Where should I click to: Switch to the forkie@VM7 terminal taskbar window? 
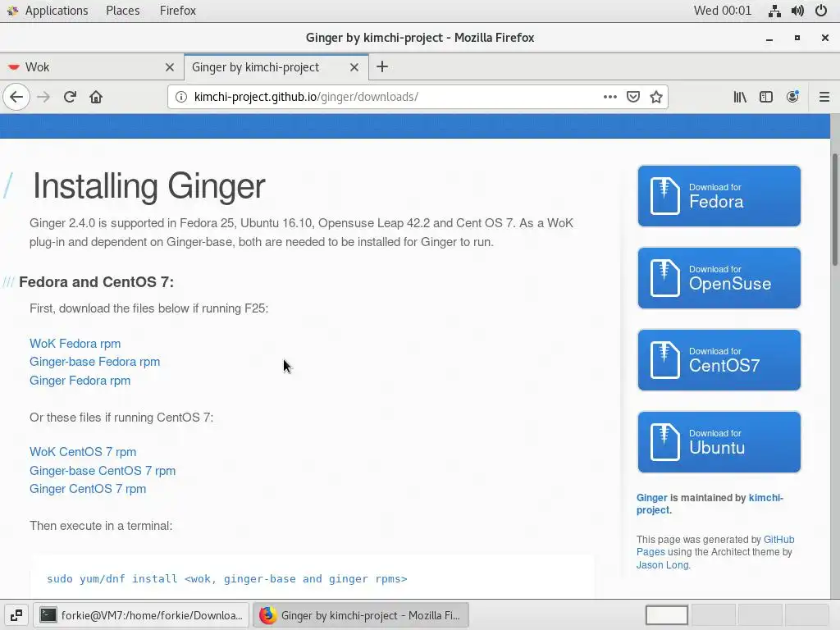141,615
